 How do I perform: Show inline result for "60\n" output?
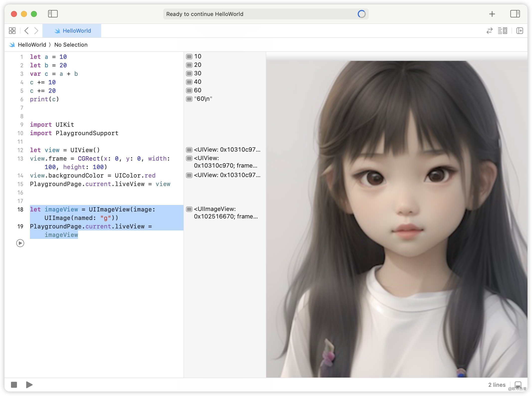[189, 99]
